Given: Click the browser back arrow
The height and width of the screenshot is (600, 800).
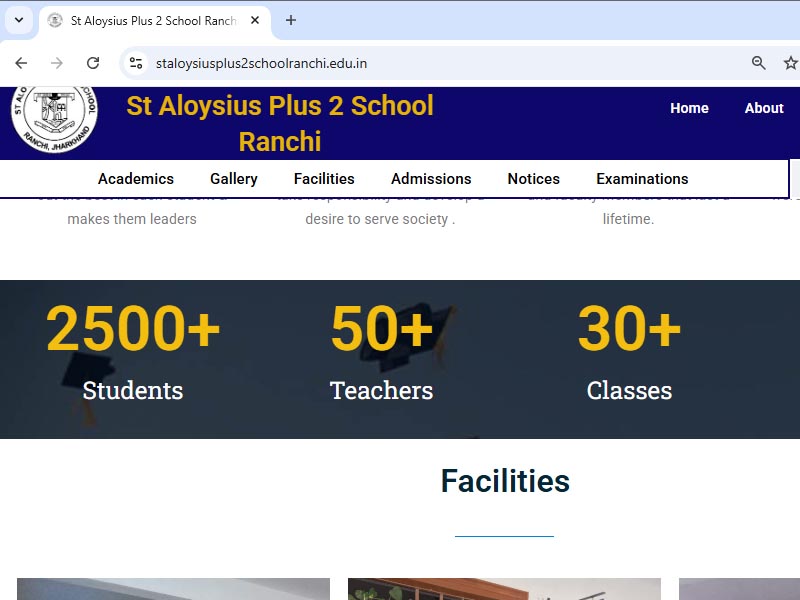Looking at the screenshot, I should [21, 63].
